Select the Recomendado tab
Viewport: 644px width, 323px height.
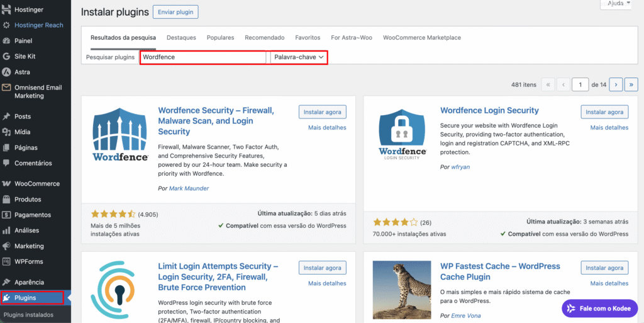[x=265, y=37]
